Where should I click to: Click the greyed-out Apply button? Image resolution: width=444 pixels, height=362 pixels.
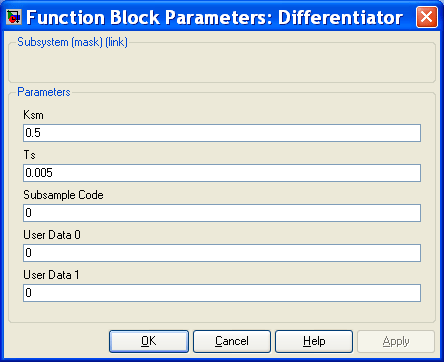[396, 341]
